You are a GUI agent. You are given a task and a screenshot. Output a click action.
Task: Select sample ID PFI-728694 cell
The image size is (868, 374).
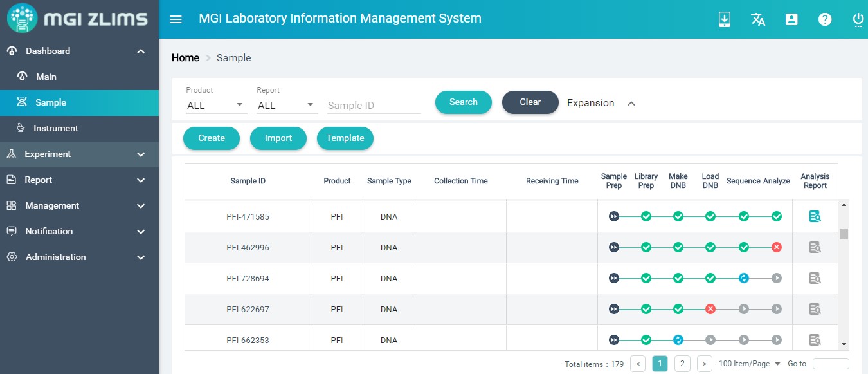point(248,279)
